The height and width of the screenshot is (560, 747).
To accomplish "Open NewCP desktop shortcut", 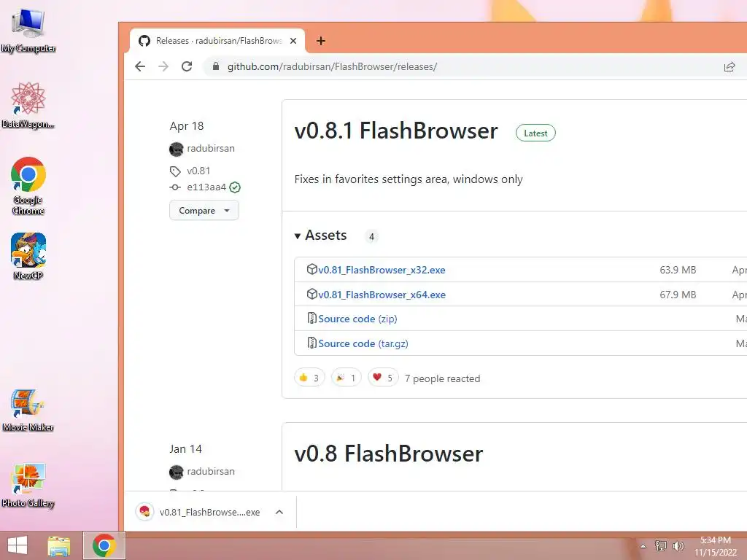I will click(x=28, y=256).
